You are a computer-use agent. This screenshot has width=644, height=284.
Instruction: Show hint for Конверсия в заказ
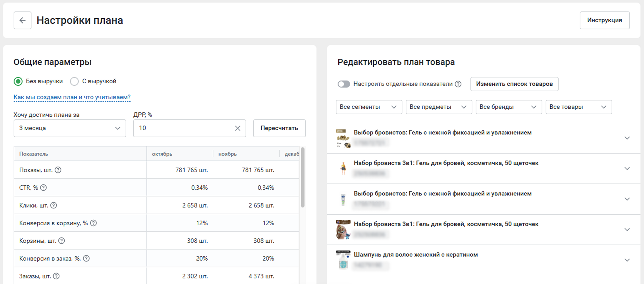[x=86, y=259]
